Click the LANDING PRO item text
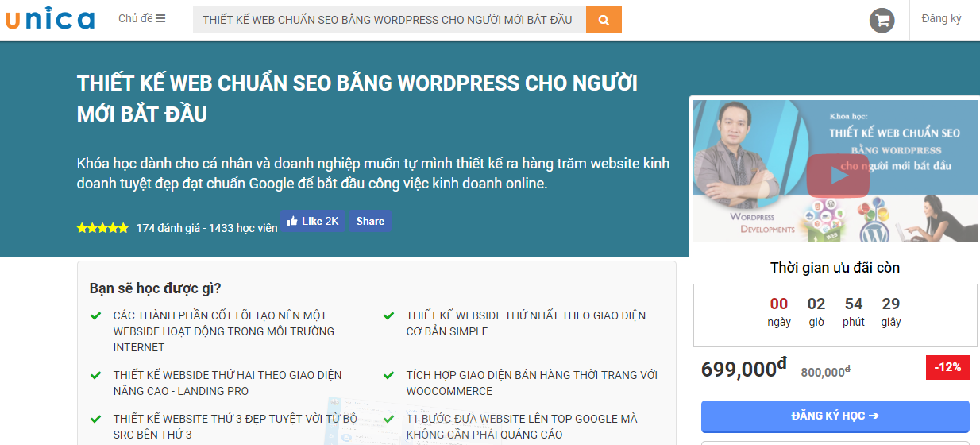The height and width of the screenshot is (445, 980). pos(227,383)
